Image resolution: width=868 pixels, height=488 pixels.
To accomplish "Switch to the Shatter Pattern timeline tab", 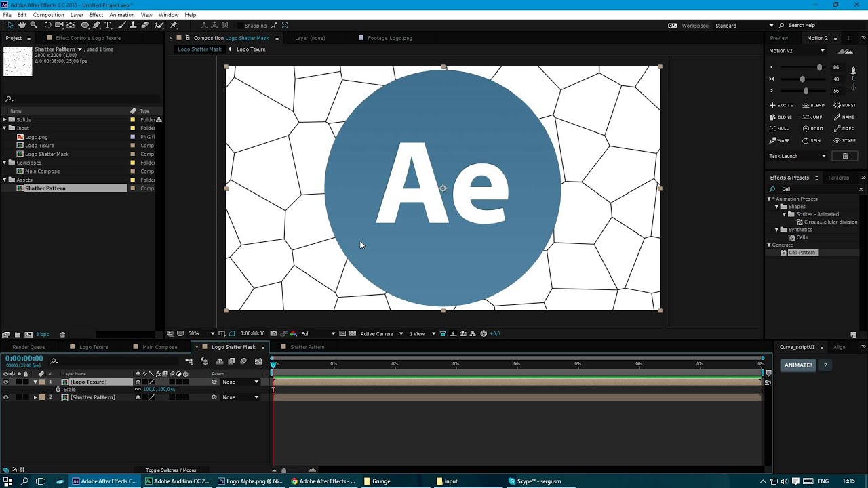I will coord(307,347).
